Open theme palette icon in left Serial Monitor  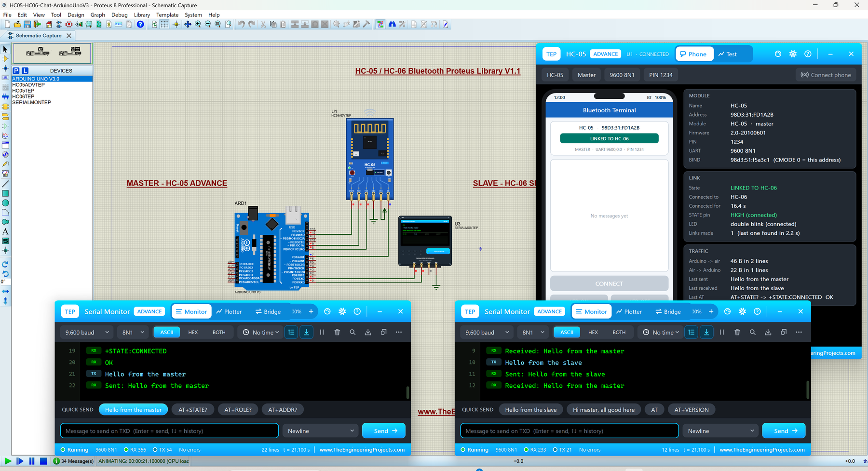tap(327, 311)
